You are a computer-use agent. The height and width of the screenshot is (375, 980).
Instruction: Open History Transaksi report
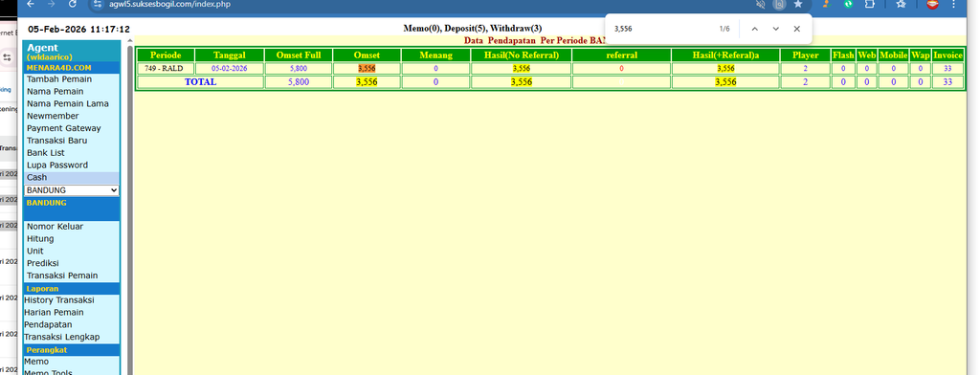click(58, 300)
